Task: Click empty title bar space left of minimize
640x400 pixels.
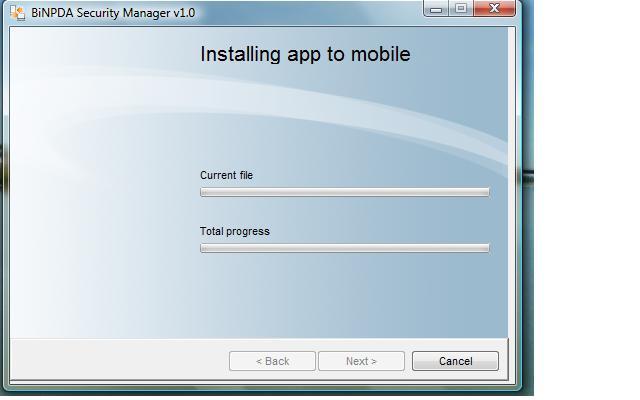Action: pyautogui.click(x=310, y=13)
